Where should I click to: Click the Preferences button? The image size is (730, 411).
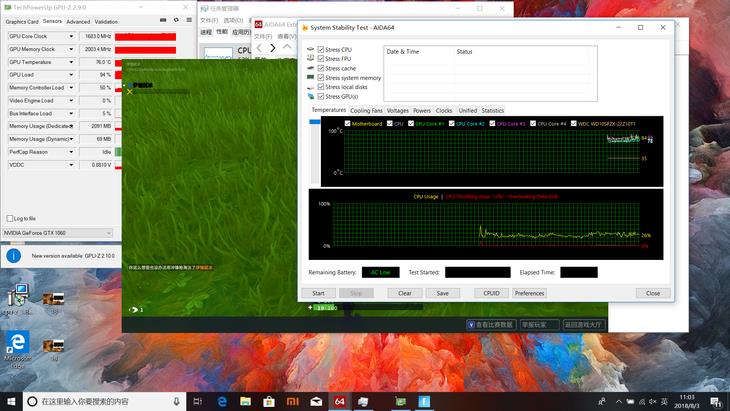coord(529,293)
